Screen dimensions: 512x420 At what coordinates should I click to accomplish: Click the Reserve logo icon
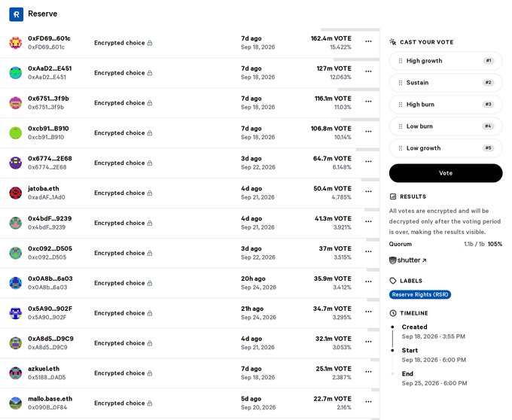point(17,14)
